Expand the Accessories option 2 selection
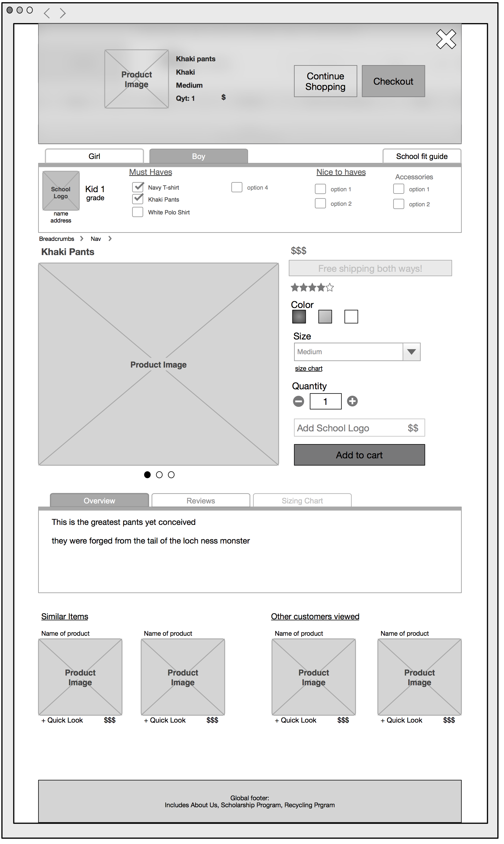The height and width of the screenshot is (844, 504). 399,204
